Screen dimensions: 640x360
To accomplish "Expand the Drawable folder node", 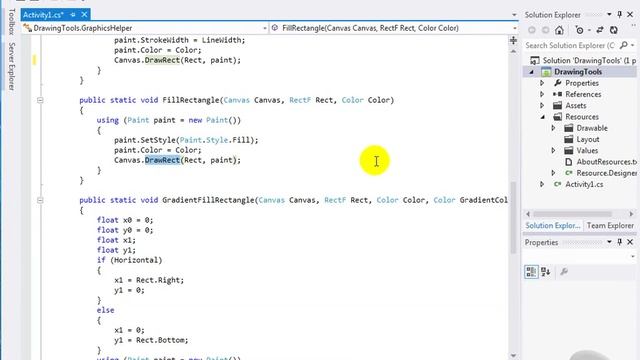I will [553, 128].
